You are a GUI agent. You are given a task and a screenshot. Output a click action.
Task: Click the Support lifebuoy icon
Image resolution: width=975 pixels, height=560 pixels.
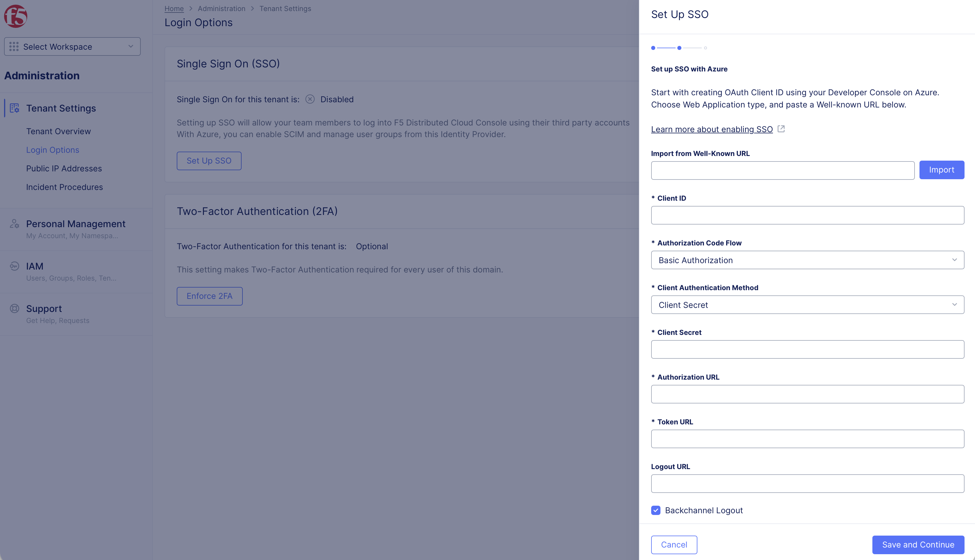(15, 308)
